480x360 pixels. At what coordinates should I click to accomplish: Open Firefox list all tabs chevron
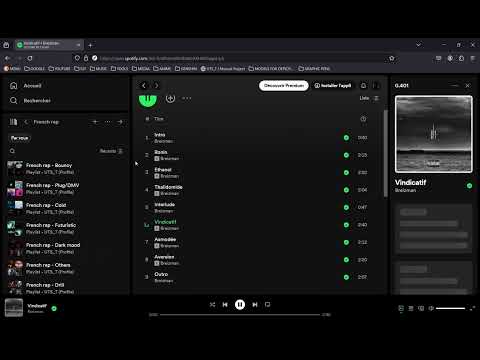point(419,44)
